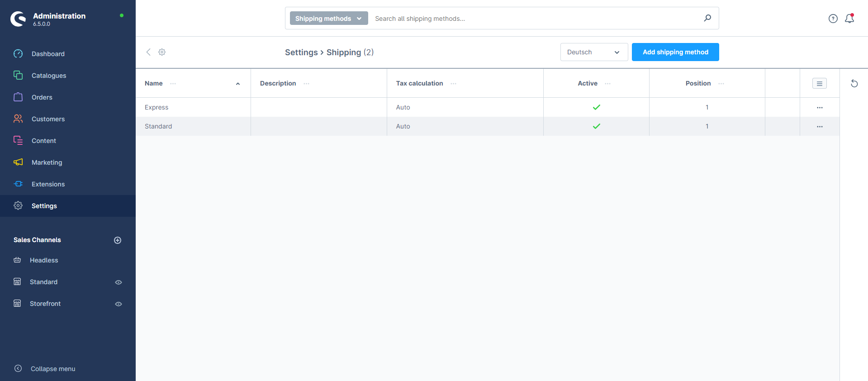Sort by the Name column header
This screenshot has width=868, height=381.
coord(154,83)
